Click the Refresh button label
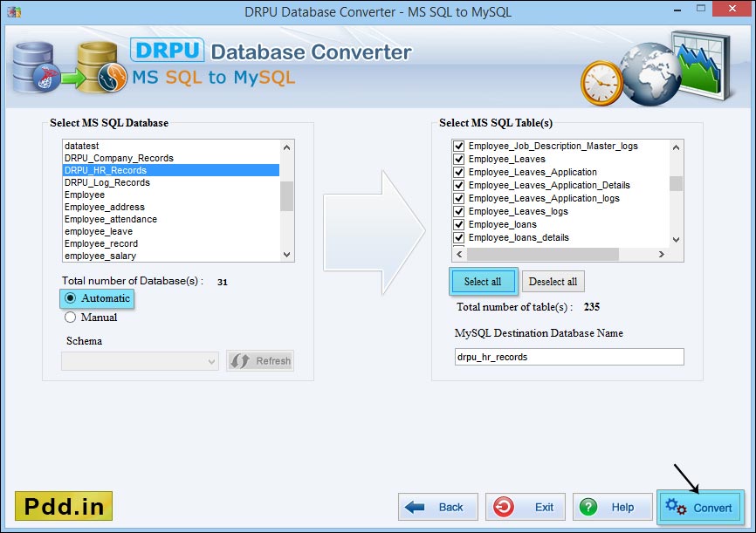This screenshot has height=533, width=756. (273, 361)
